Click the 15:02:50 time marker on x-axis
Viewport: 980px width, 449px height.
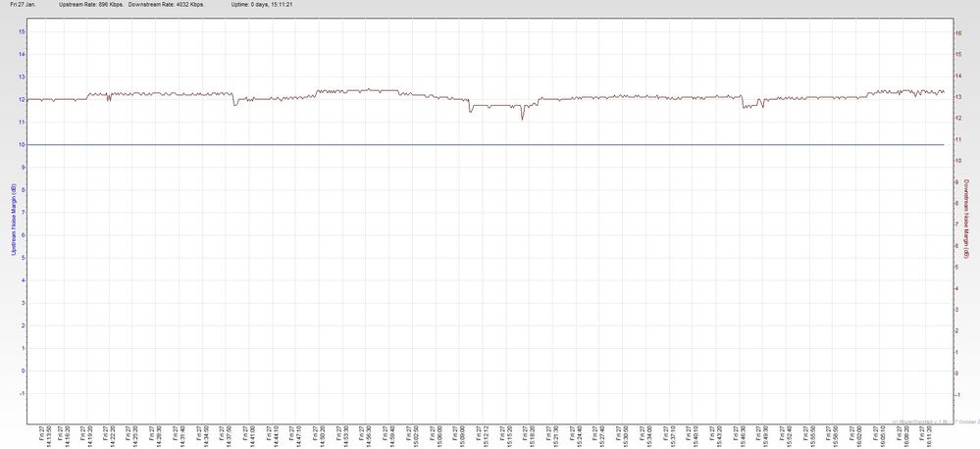coord(415,436)
